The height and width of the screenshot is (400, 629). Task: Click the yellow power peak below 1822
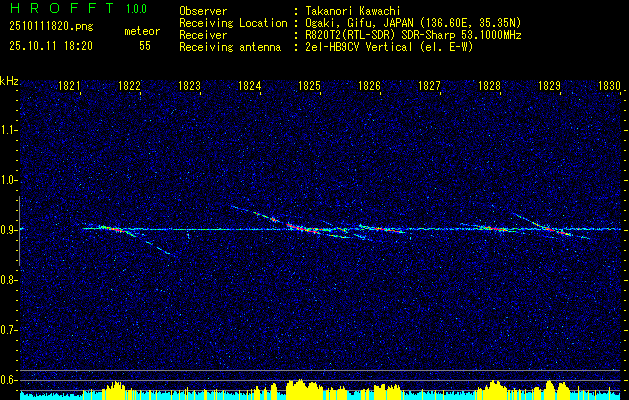tap(115, 390)
